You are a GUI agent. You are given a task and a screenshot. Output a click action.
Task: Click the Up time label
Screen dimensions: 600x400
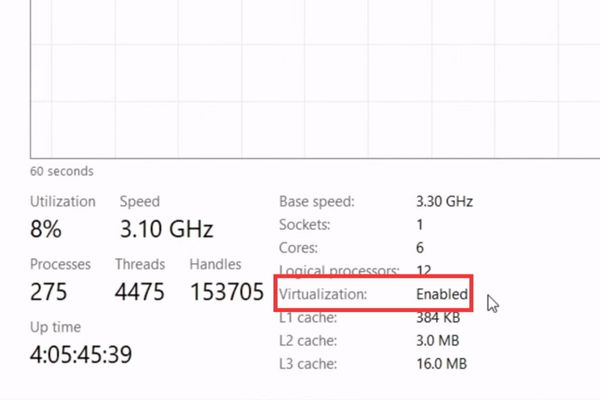55,327
